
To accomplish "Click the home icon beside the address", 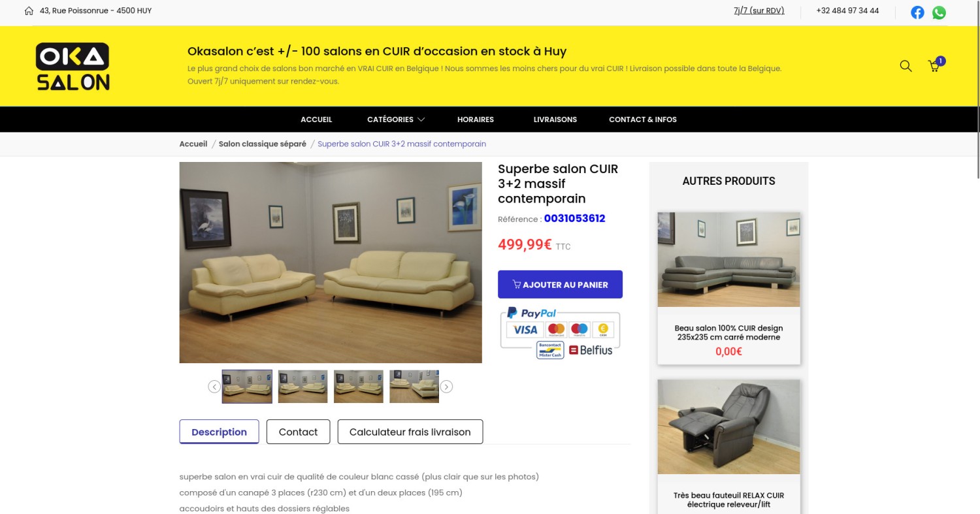I will [29, 11].
